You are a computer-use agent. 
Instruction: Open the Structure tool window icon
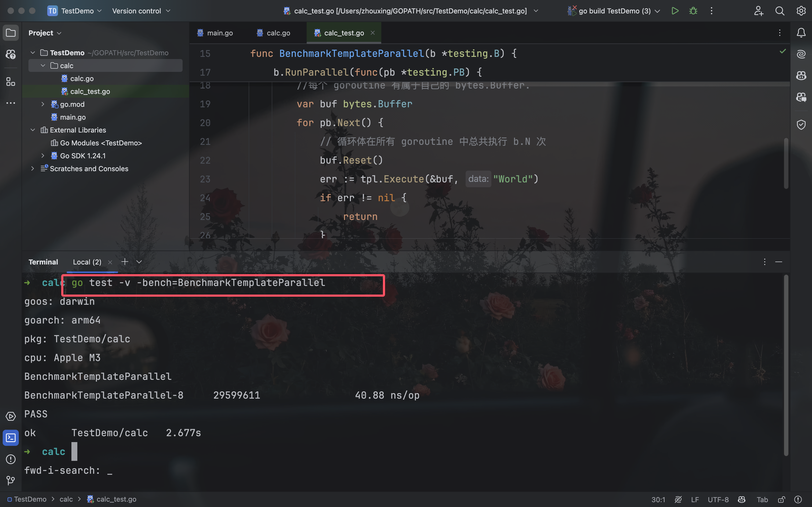click(x=11, y=82)
